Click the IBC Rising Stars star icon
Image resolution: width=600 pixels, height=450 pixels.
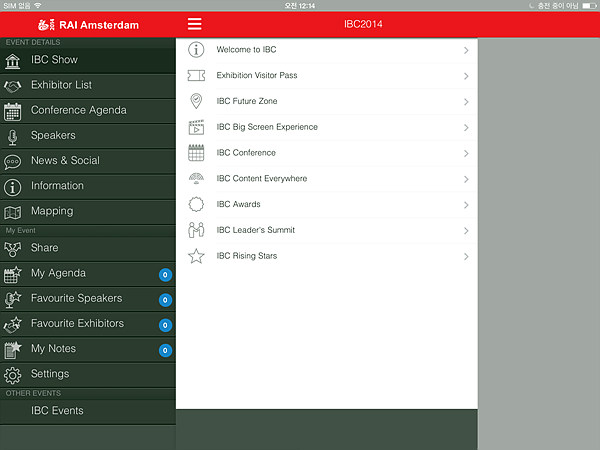(x=196, y=256)
